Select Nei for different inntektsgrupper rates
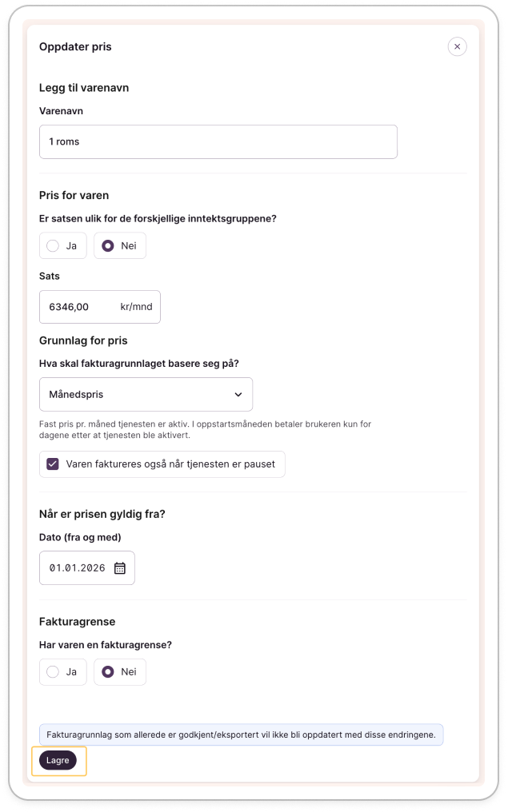Viewport: 508px width, 812px height. tap(120, 246)
